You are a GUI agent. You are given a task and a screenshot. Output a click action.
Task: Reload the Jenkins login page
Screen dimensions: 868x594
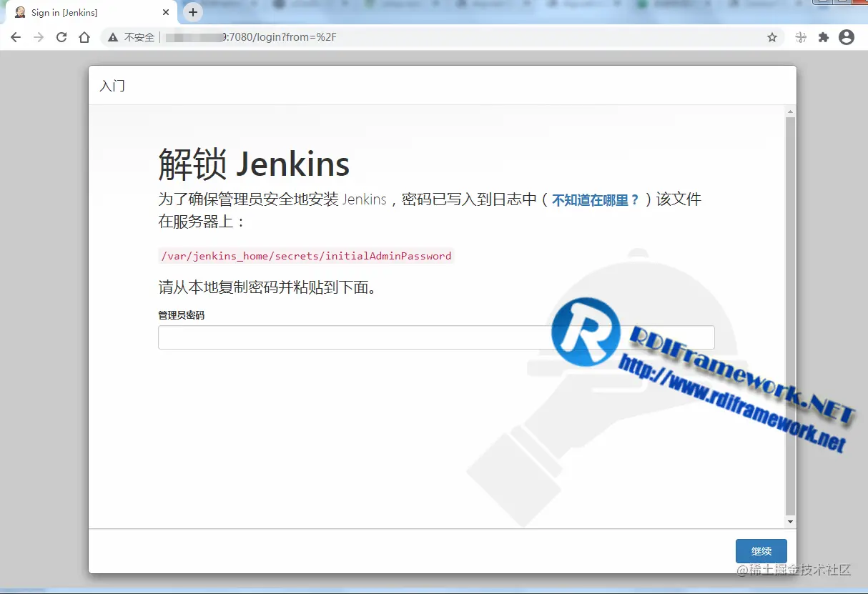(x=61, y=36)
